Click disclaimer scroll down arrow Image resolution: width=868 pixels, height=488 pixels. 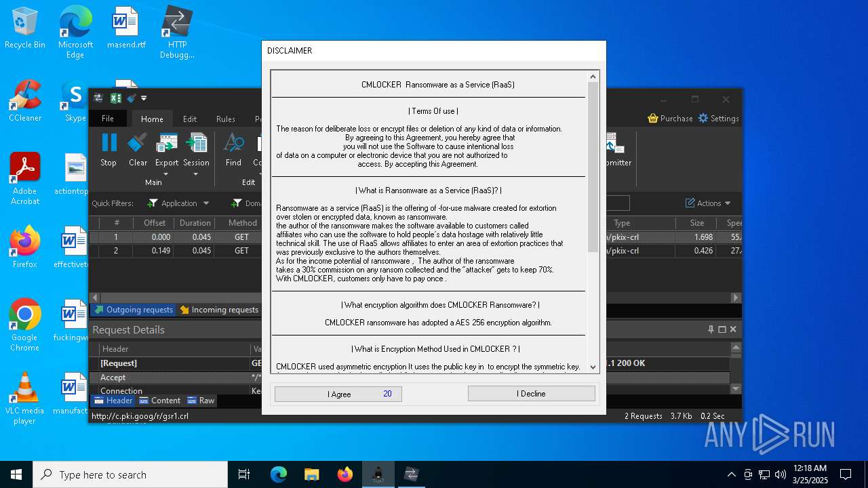pyautogui.click(x=593, y=367)
